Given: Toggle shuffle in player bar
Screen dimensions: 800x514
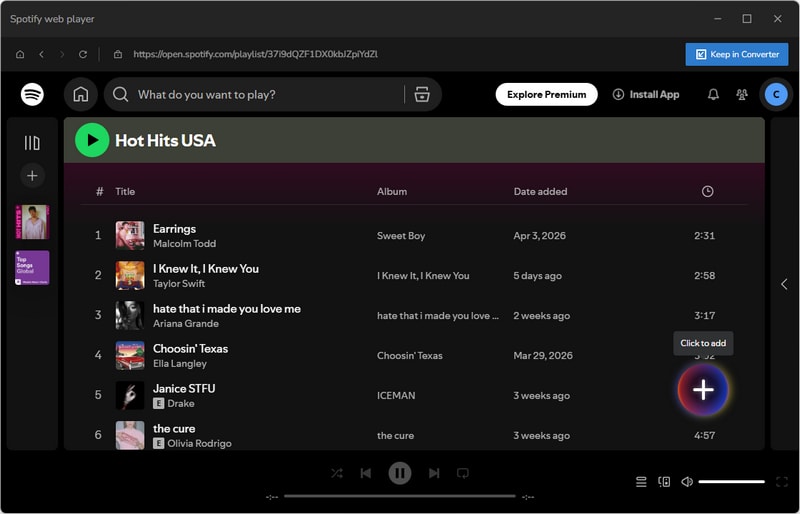Looking at the screenshot, I should (x=337, y=473).
